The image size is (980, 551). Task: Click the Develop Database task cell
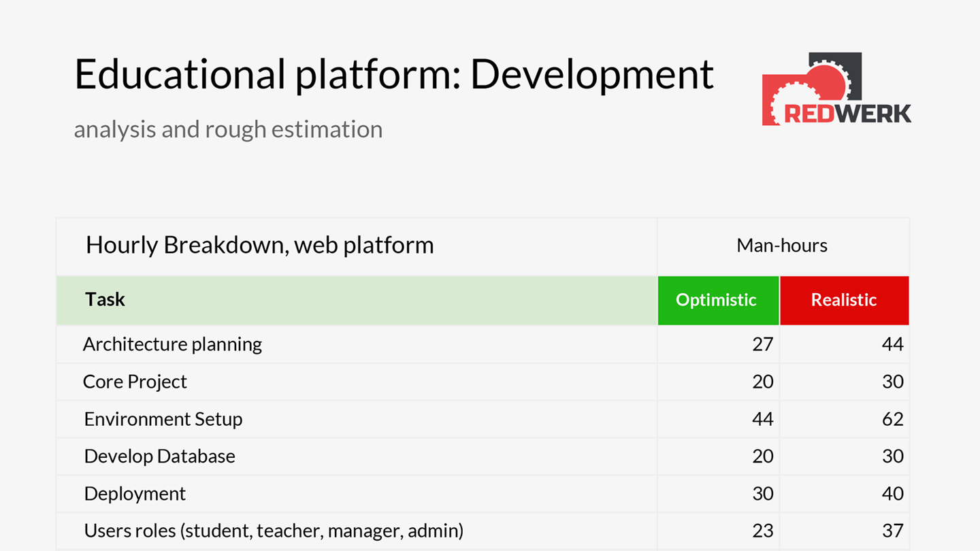pos(357,456)
